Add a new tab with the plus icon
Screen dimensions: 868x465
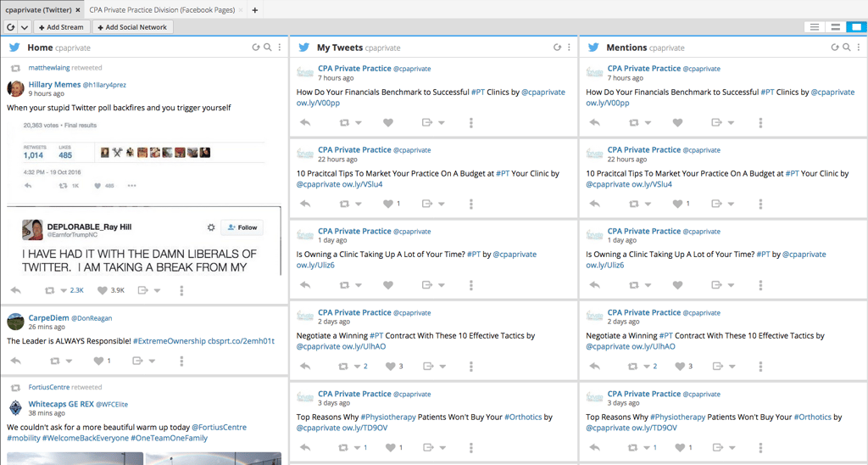coord(254,10)
